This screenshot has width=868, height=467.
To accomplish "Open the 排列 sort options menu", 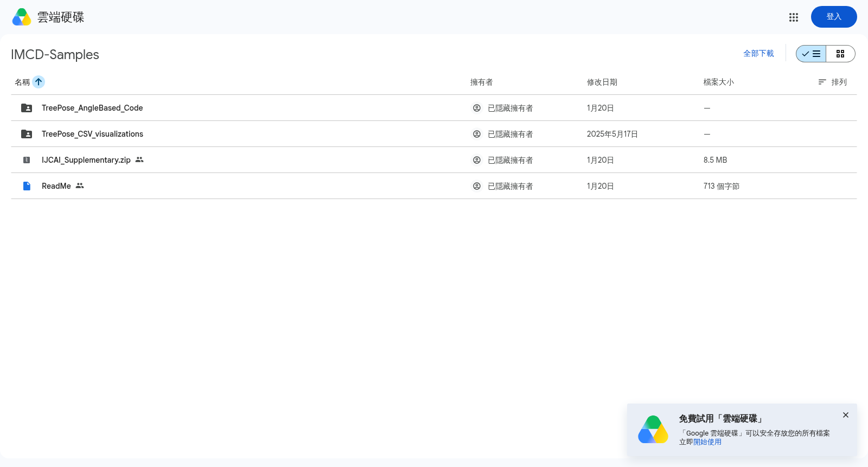I will tap(832, 82).
